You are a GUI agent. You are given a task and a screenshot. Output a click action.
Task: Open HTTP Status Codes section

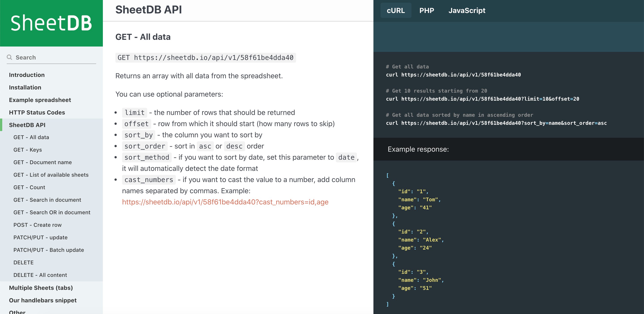pos(37,112)
